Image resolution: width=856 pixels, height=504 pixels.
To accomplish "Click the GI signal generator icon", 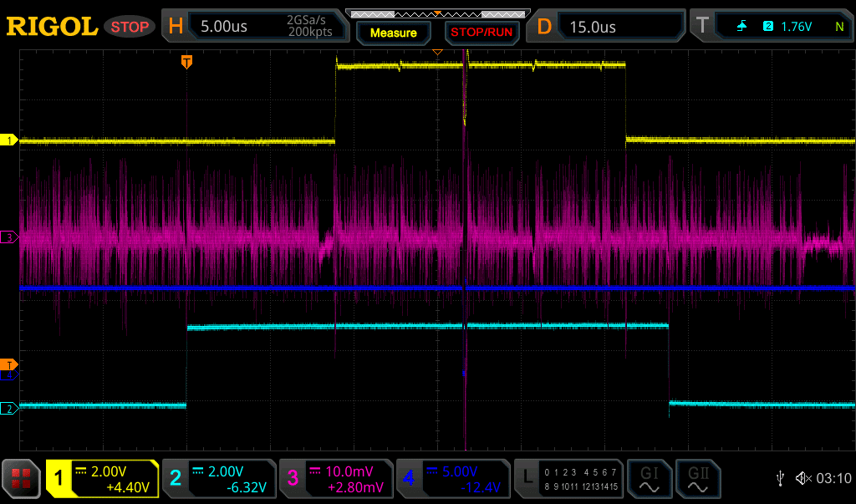I will [650, 478].
